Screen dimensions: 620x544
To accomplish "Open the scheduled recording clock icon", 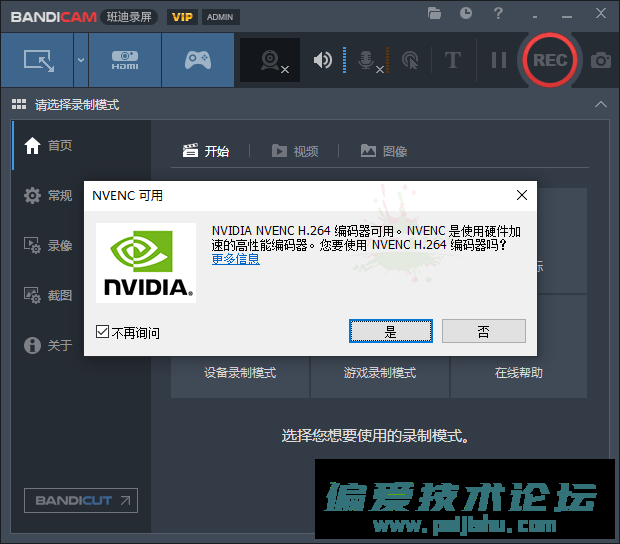I will click(x=466, y=14).
